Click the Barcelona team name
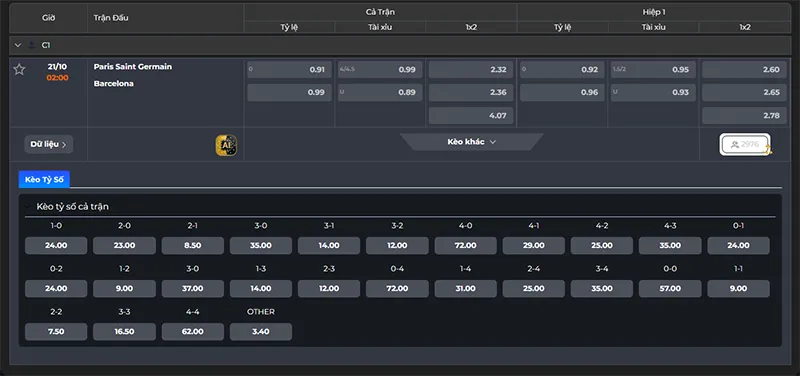The height and width of the screenshot is (376, 800). pos(114,84)
